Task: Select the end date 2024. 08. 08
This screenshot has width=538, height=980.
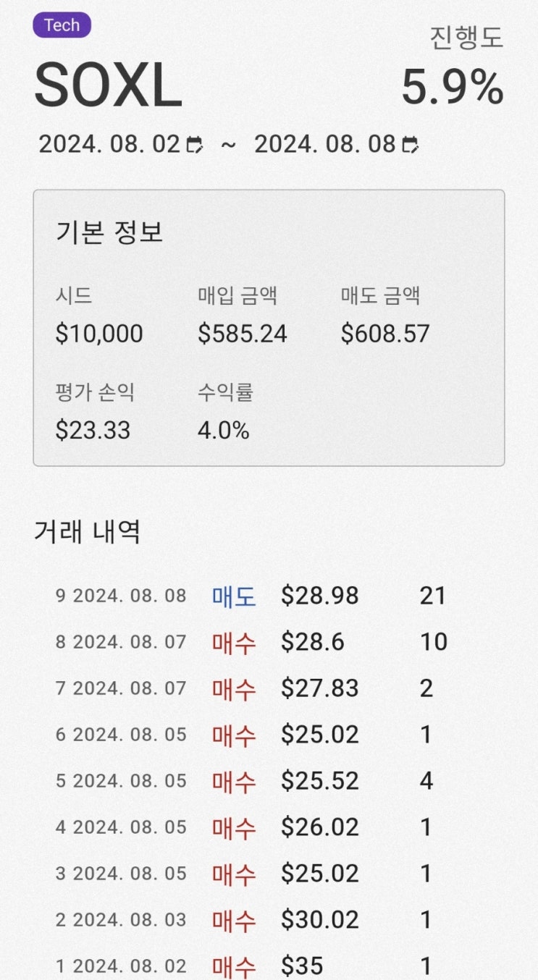Action: pos(325,145)
